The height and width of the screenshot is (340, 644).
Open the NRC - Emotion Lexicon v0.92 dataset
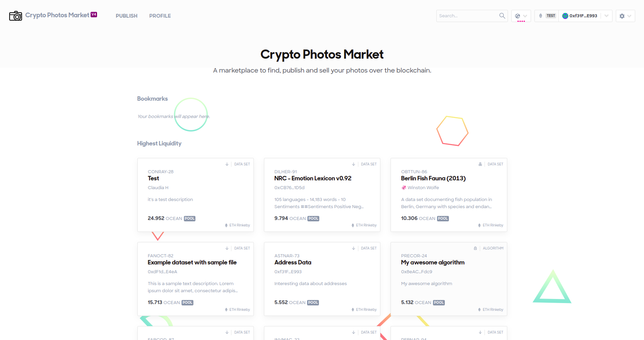pos(313,178)
